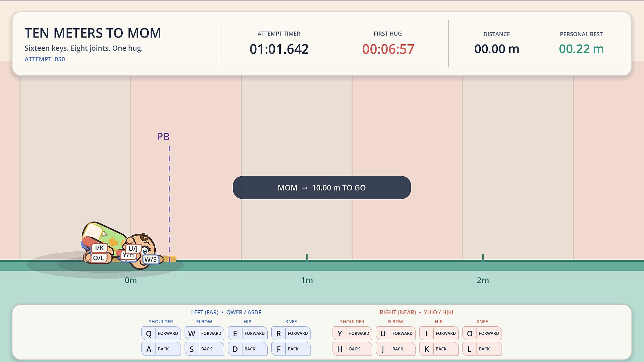Click the A shoulder back key
The width and height of the screenshot is (644, 362).
[x=161, y=349]
